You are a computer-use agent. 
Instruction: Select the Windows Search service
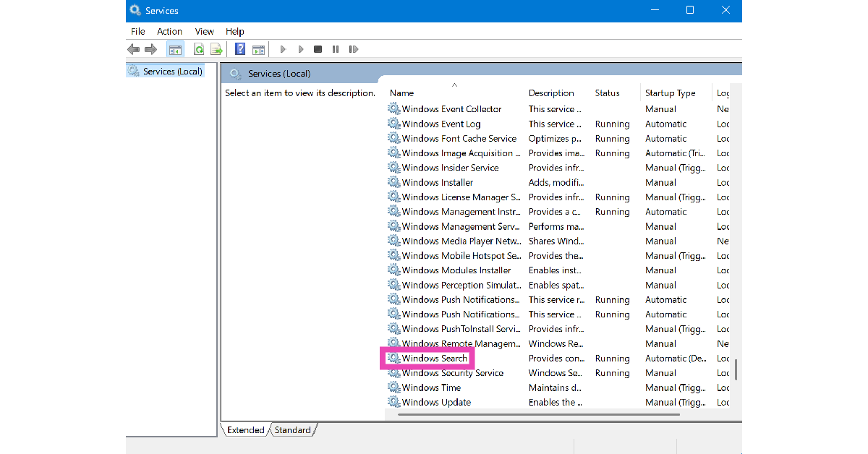(434, 359)
